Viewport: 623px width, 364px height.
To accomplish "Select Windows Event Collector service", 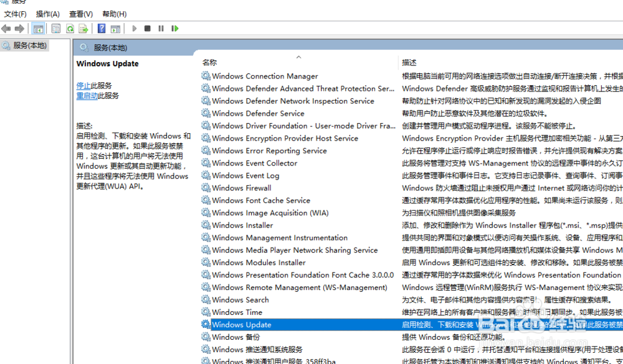I will click(255, 163).
